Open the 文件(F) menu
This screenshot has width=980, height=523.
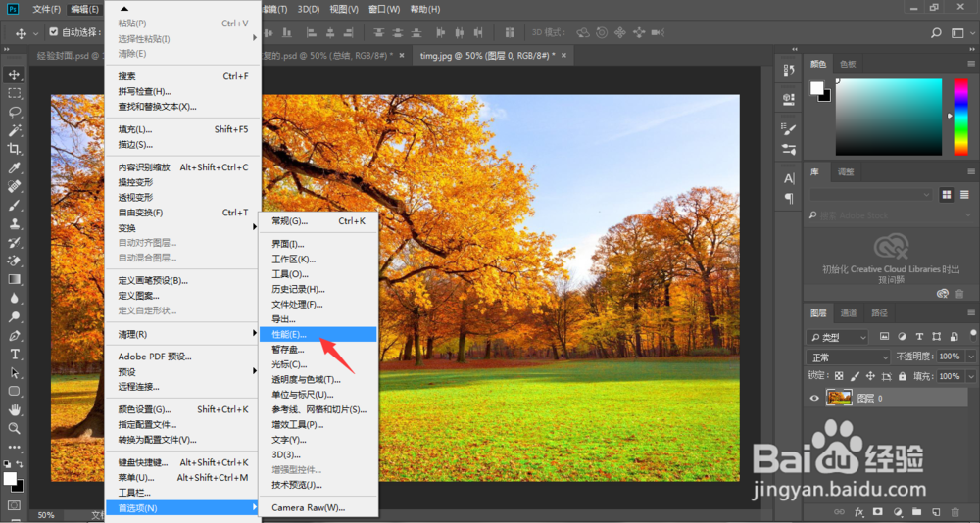tap(47, 9)
